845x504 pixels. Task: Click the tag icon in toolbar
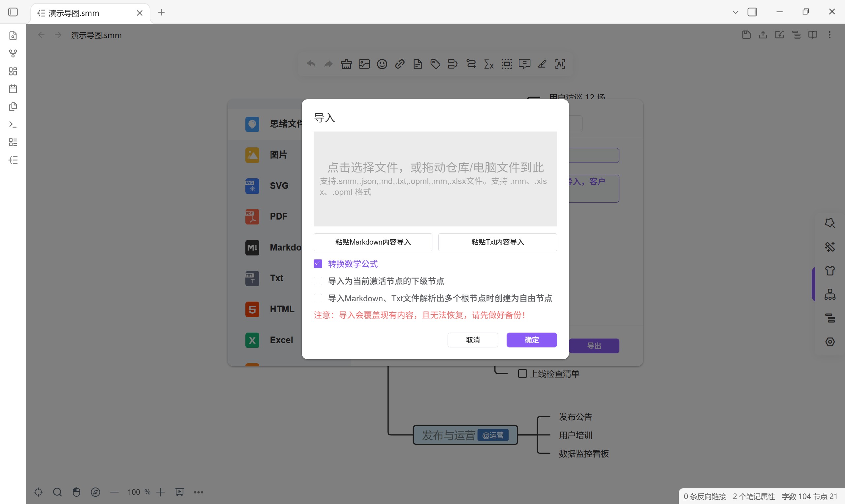[x=436, y=64]
